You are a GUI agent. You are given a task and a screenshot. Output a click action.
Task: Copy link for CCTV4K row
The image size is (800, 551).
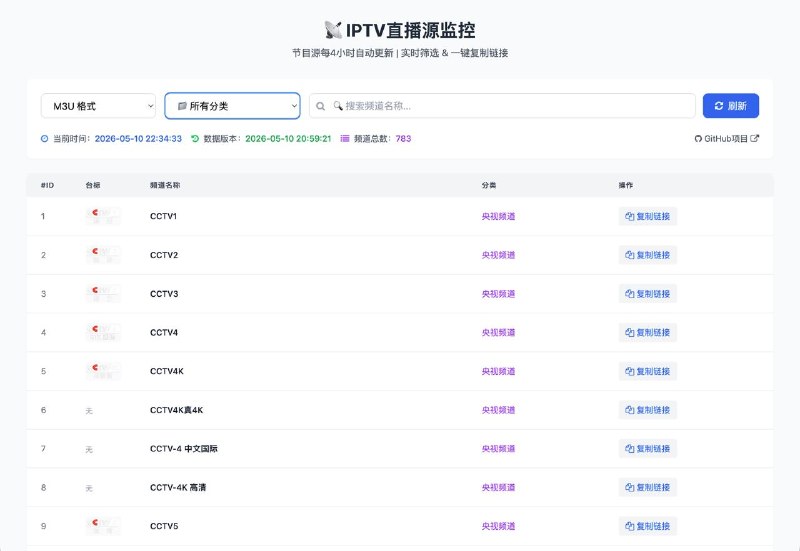(x=647, y=371)
